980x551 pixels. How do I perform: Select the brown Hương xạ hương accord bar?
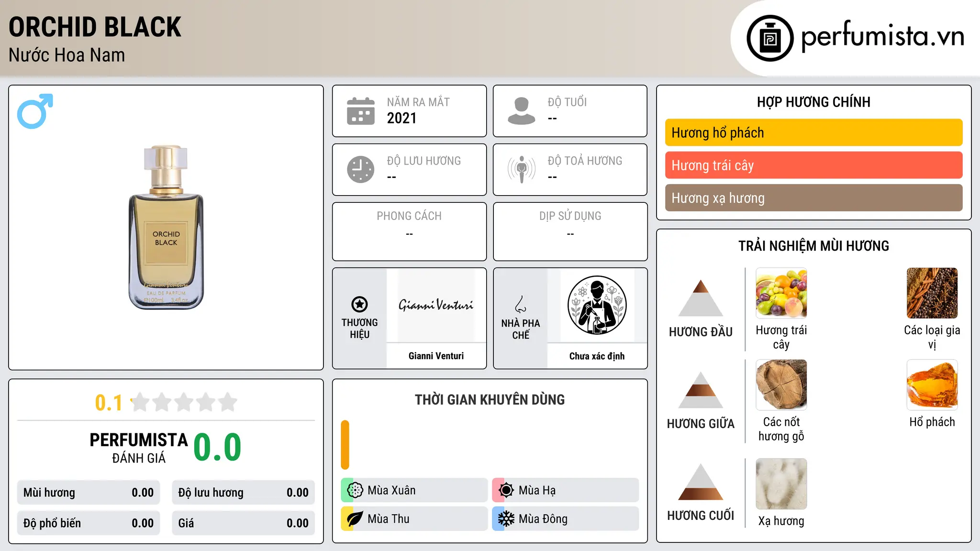(813, 198)
